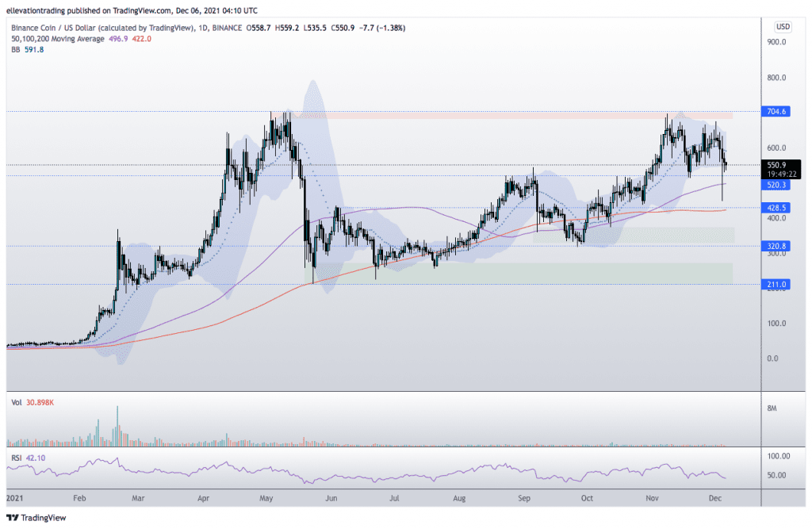The image size is (812, 529).
Task: Click the 8M volume axis tick
Action: (772, 408)
